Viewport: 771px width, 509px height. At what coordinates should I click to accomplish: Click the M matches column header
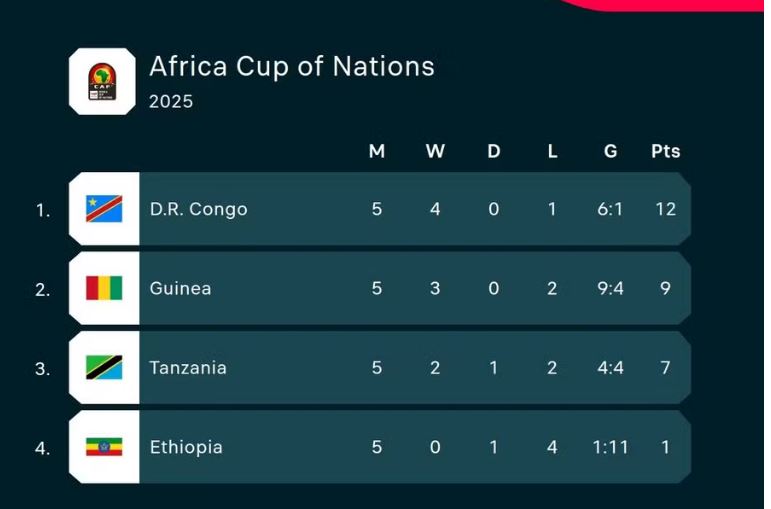(x=377, y=151)
